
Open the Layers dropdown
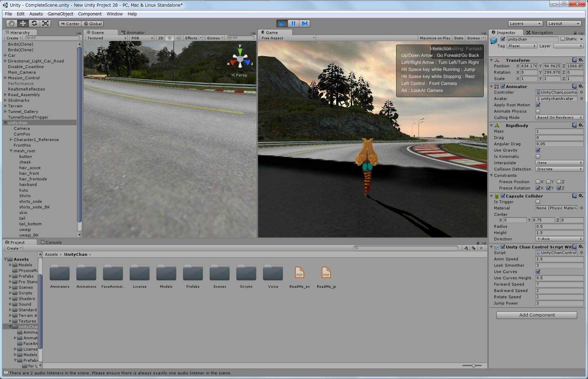coord(525,24)
